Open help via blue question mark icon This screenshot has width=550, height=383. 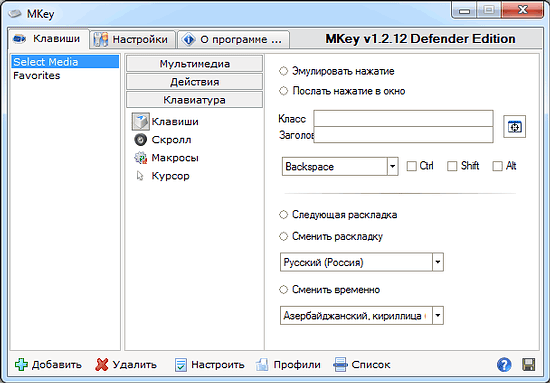click(x=504, y=365)
